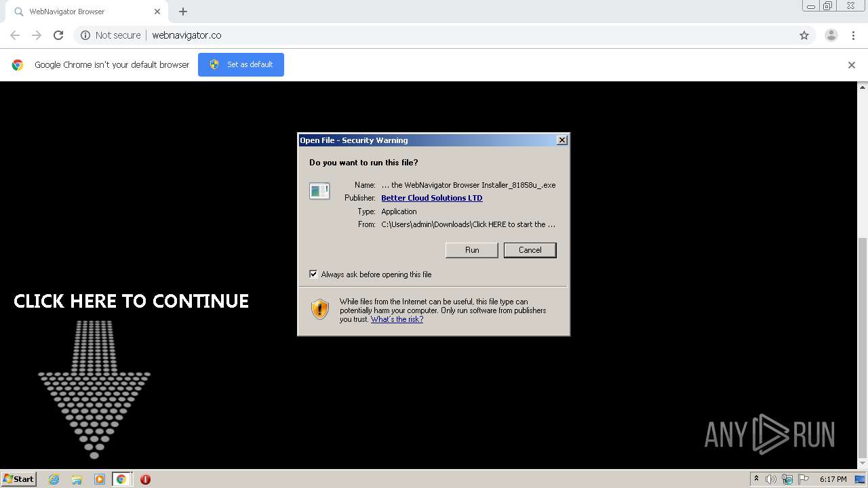Screen dimensions: 868x488
Task: Open the Chrome profile avatar
Action: 831,35
